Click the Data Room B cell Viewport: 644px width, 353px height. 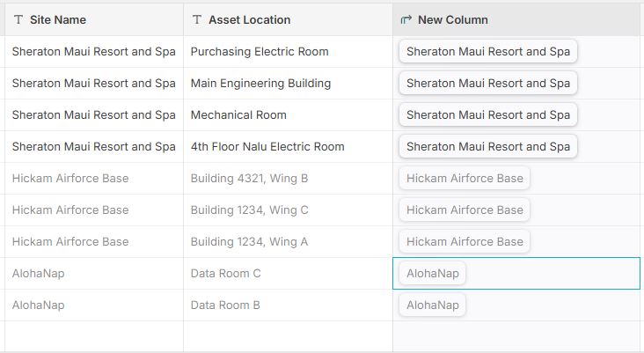pos(288,305)
